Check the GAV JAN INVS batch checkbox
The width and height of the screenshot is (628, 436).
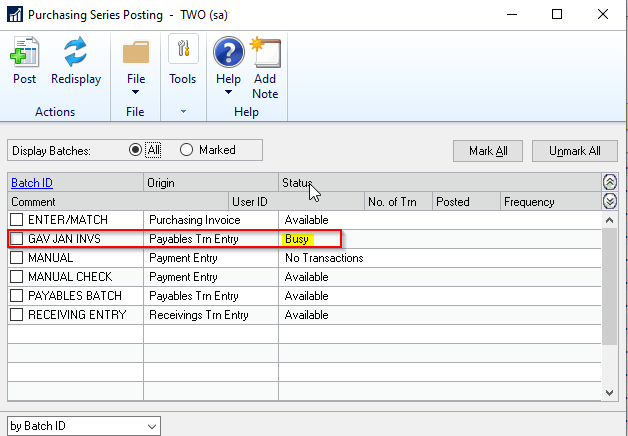coord(17,239)
